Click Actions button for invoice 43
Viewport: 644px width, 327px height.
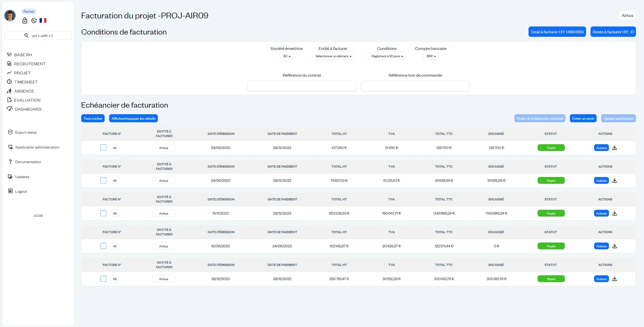(x=601, y=246)
